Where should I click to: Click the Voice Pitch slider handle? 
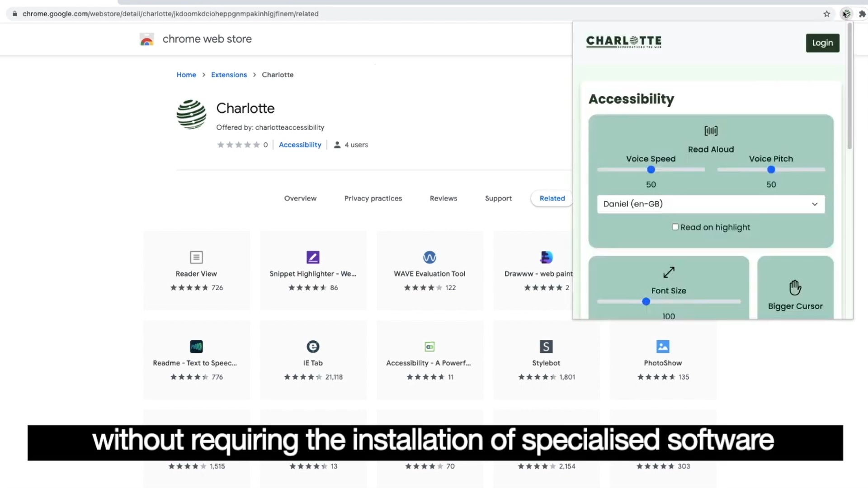771,169
